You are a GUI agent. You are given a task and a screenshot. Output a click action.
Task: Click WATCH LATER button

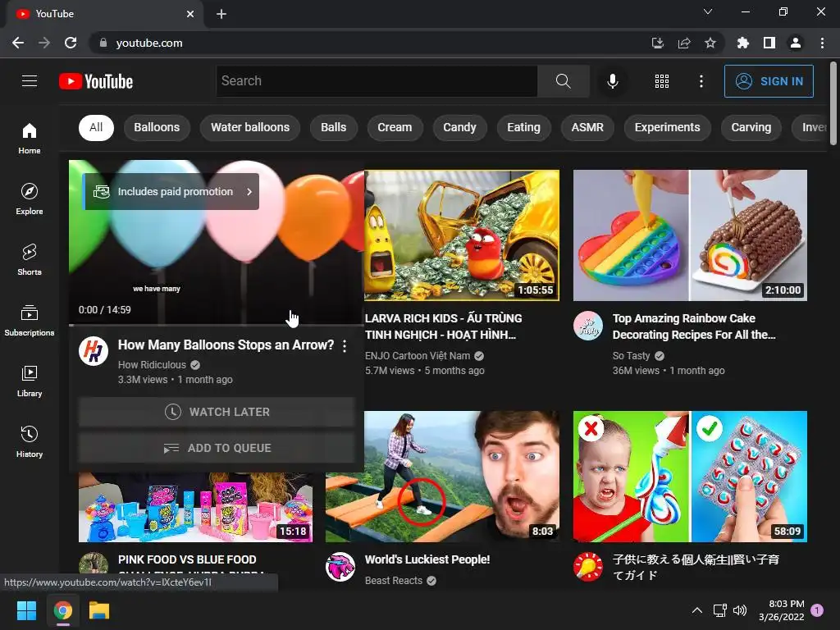(x=217, y=412)
